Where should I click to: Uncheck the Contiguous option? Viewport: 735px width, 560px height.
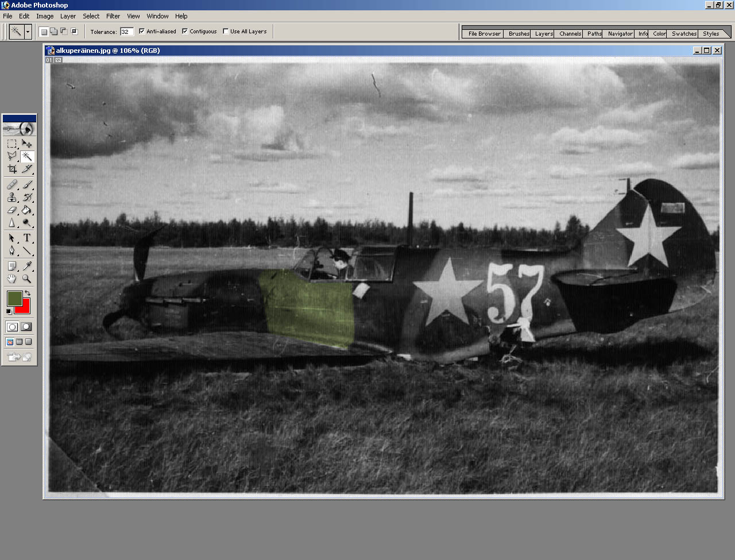coord(185,32)
